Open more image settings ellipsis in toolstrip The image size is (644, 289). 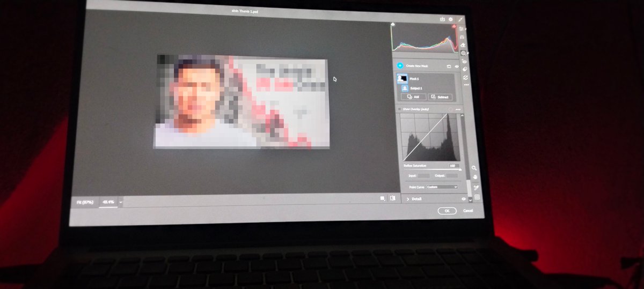click(x=466, y=85)
